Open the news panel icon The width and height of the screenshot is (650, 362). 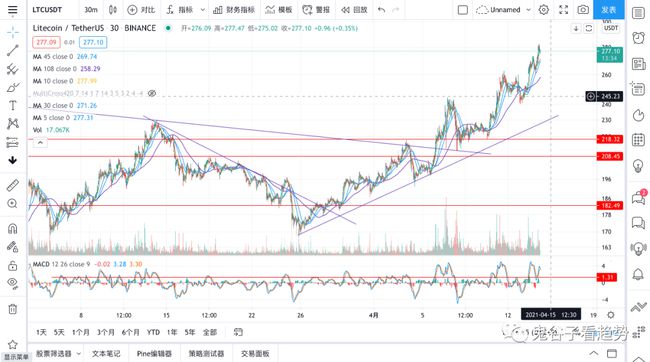pos(638,64)
